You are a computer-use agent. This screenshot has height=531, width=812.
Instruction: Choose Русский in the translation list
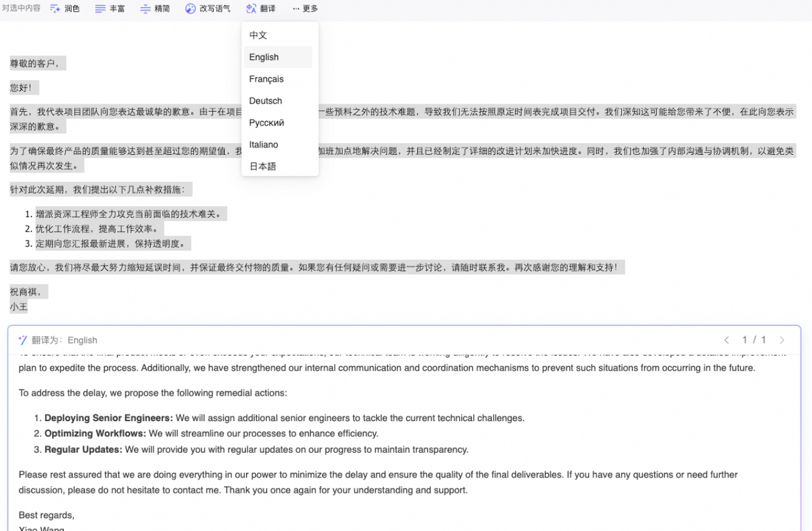[x=278, y=123]
